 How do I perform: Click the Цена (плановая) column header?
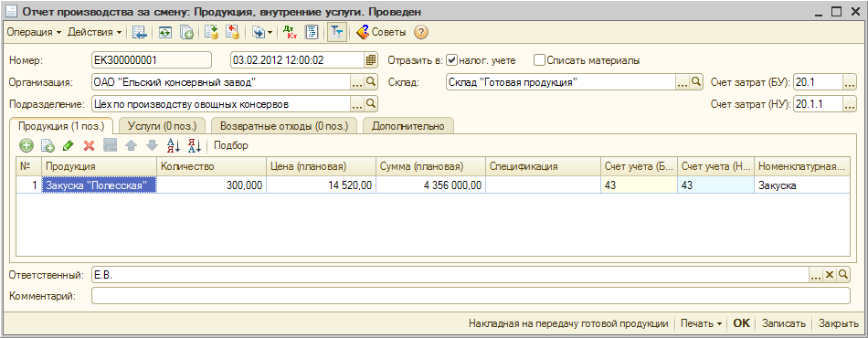click(x=321, y=166)
